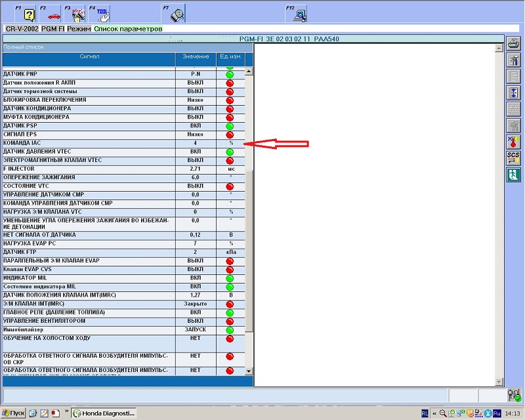Activate the SCS mode icon

513,158
